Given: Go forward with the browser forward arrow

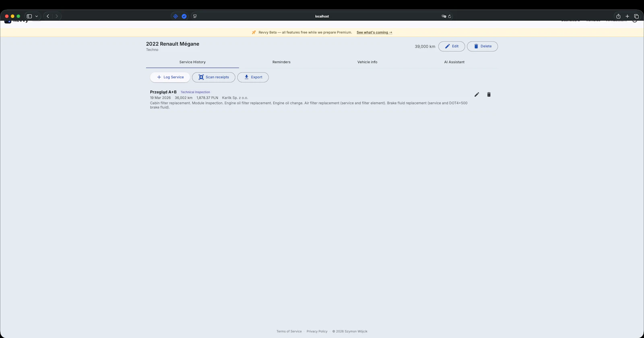Looking at the screenshot, I should (x=57, y=17).
